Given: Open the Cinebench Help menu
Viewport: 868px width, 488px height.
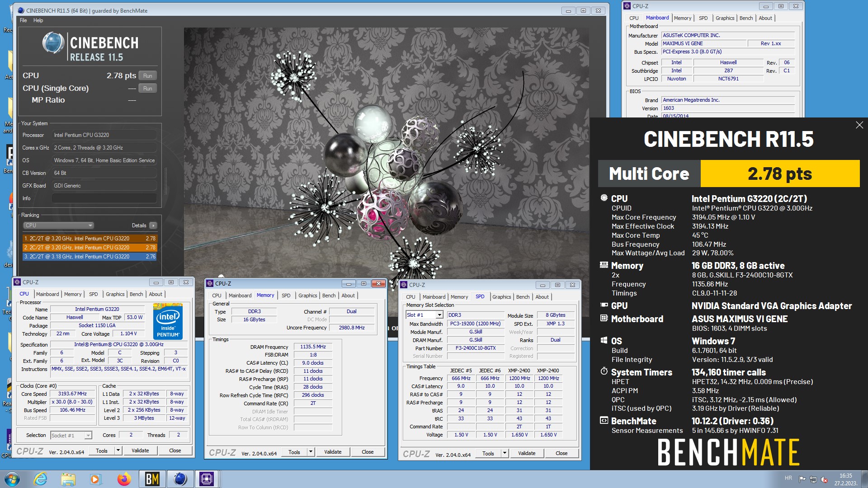Looking at the screenshot, I should click(38, 20).
